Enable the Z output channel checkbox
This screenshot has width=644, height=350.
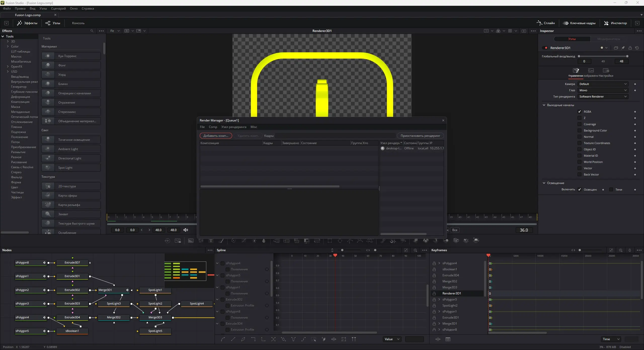point(579,118)
